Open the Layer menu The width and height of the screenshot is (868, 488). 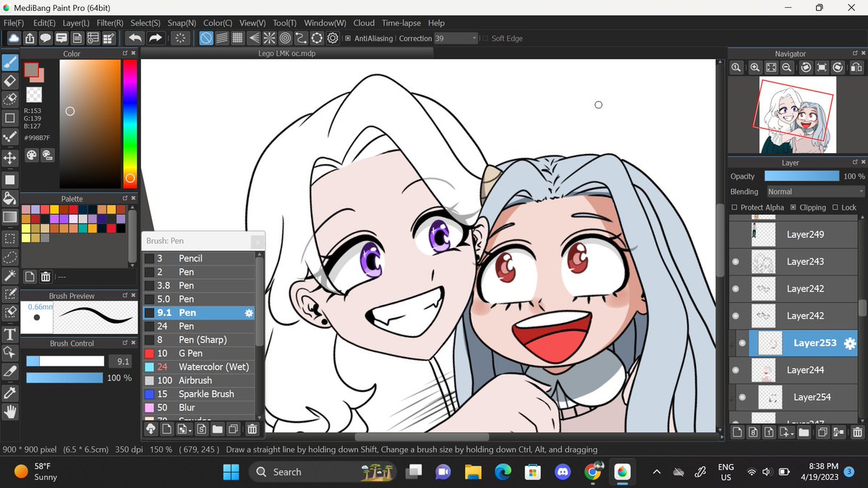coord(75,23)
